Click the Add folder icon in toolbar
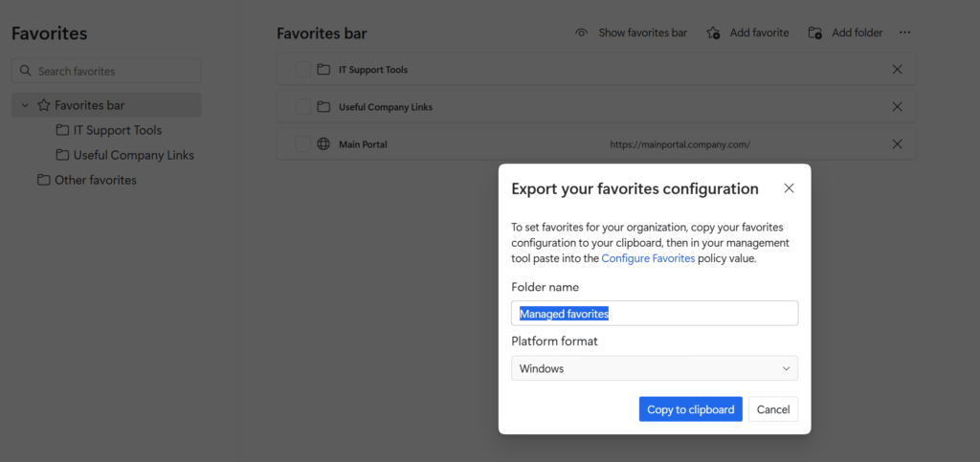Viewport: 980px width, 462px height. pyautogui.click(x=815, y=33)
